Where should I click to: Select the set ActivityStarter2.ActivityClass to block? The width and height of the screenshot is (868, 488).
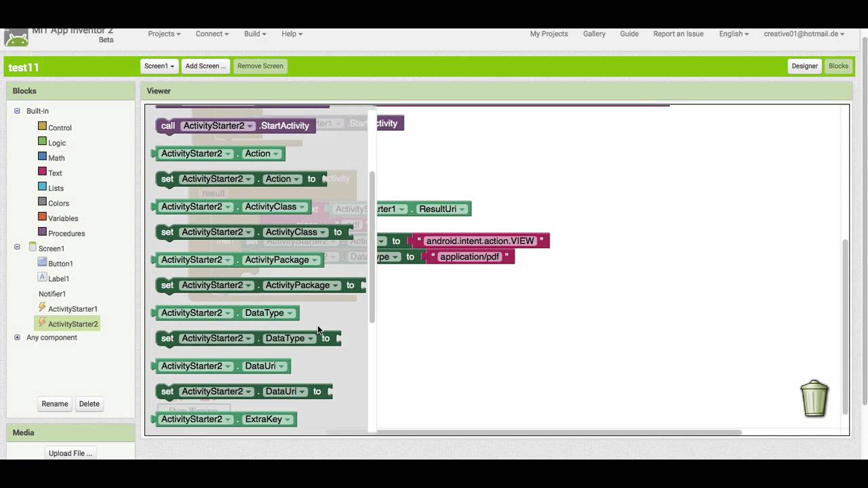[254, 232]
